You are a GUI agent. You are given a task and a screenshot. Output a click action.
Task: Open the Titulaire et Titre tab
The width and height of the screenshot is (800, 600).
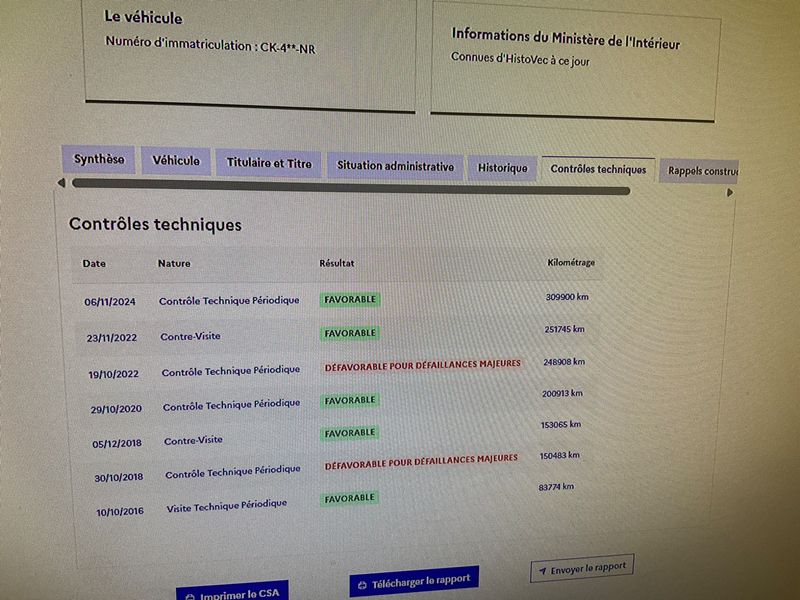[x=269, y=163]
